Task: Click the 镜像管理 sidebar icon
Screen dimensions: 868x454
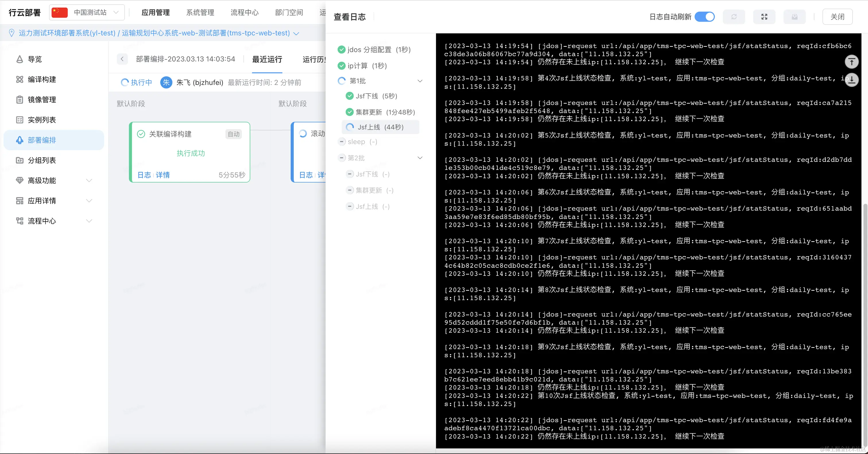Action: pyautogui.click(x=20, y=100)
